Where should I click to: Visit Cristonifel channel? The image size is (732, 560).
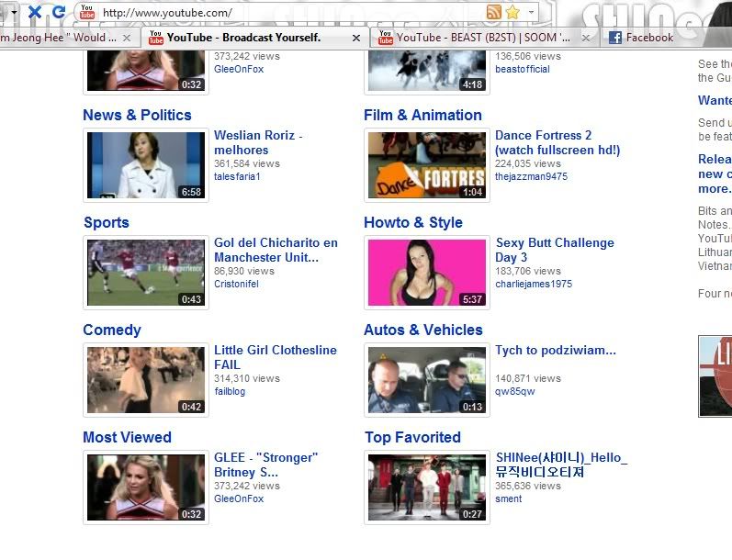(x=236, y=284)
